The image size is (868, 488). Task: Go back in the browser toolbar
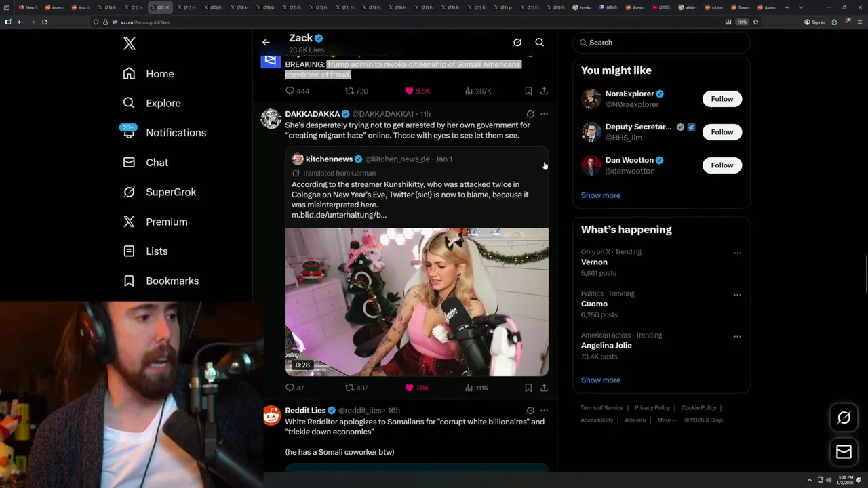20,22
